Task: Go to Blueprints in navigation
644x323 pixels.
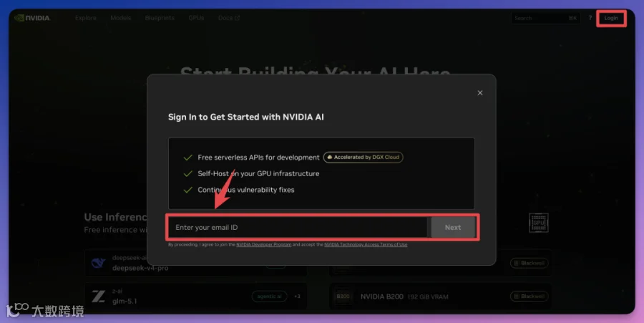Action: [x=160, y=18]
